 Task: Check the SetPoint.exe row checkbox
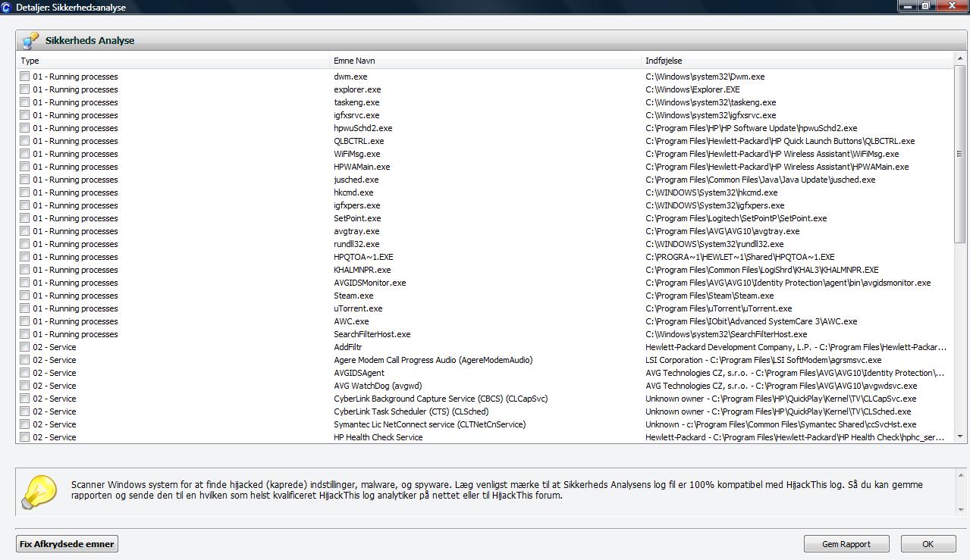click(25, 218)
